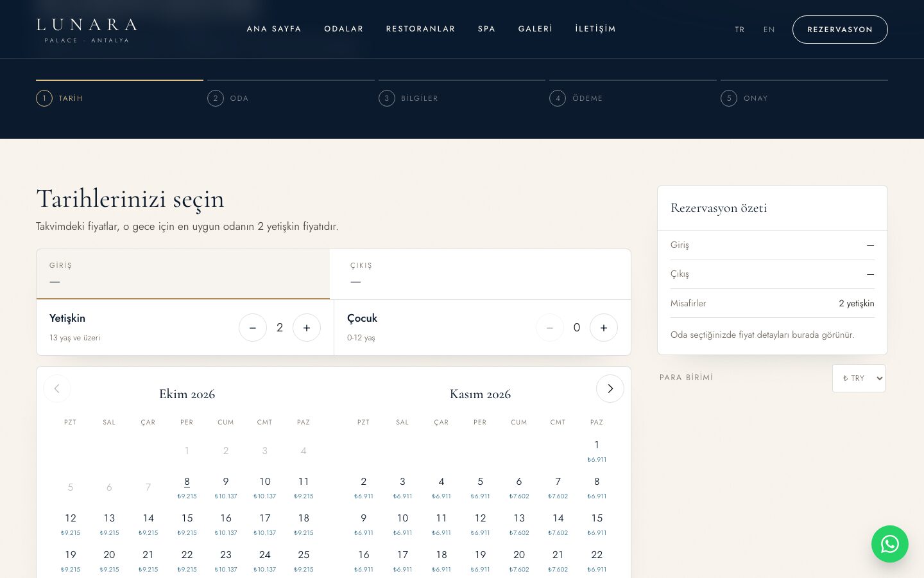This screenshot has height=578, width=924.
Task: Click the Lunara Palace Antalya logo
Action: tap(87, 30)
